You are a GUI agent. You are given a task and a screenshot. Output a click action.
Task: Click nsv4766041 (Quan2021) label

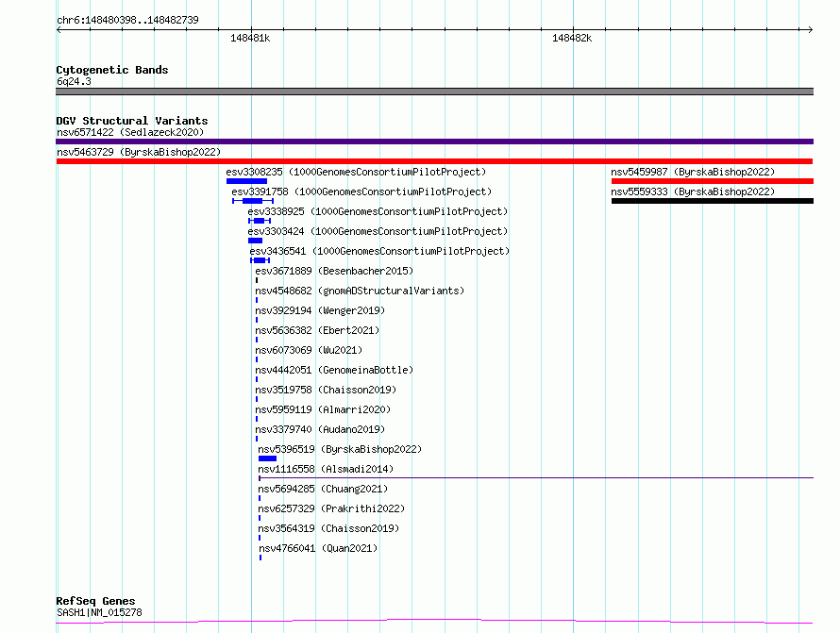[x=318, y=548]
